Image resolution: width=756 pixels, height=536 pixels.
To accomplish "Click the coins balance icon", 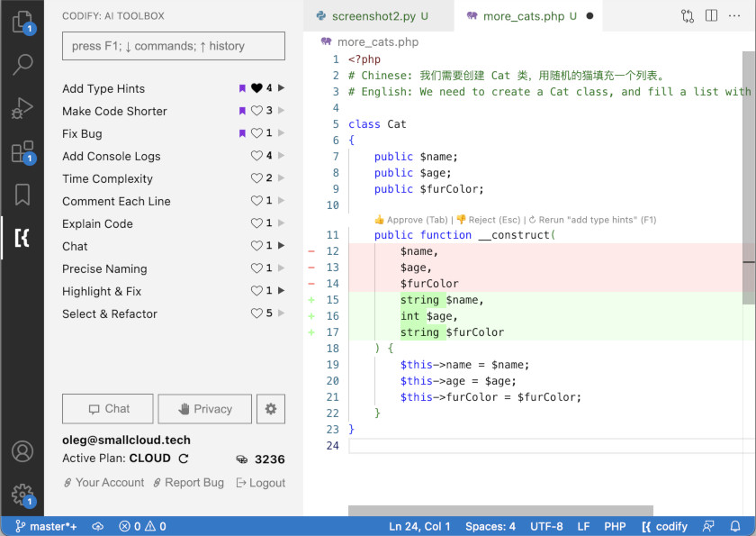I will tap(242, 459).
